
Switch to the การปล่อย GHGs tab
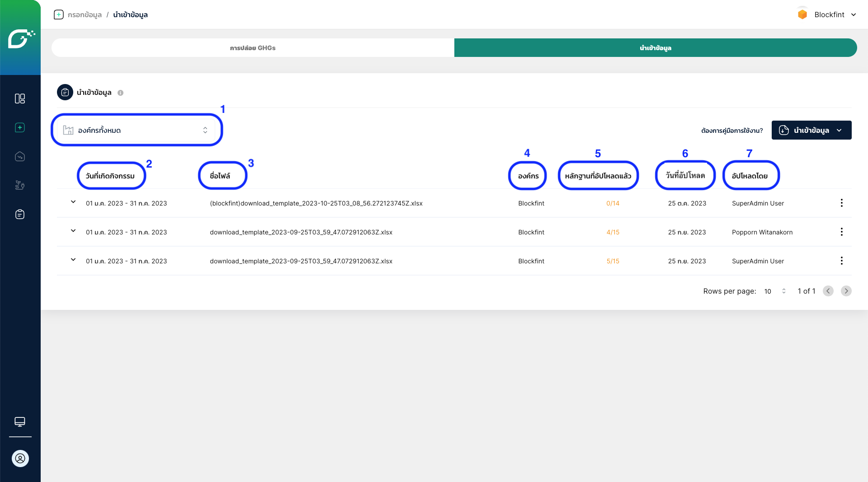253,48
